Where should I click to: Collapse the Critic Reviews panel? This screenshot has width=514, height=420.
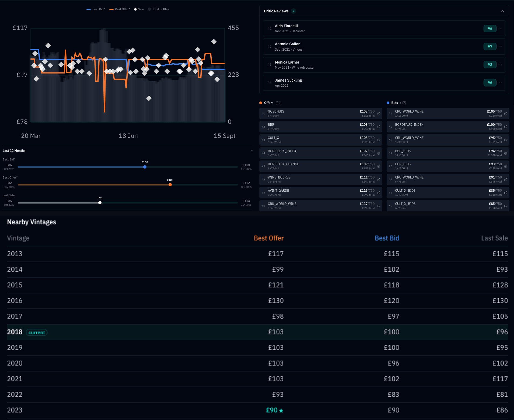(503, 11)
